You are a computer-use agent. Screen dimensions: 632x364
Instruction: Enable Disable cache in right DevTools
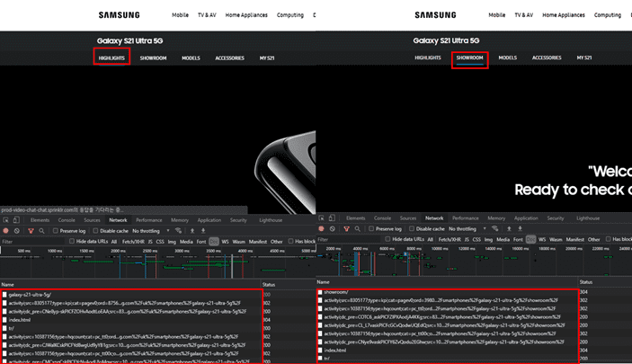coord(412,228)
